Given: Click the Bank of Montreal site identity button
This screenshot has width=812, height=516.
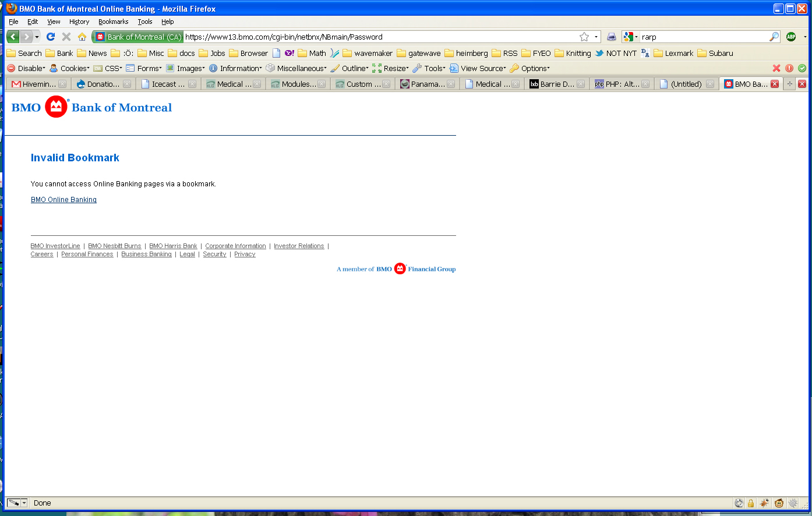Looking at the screenshot, I should 138,37.
